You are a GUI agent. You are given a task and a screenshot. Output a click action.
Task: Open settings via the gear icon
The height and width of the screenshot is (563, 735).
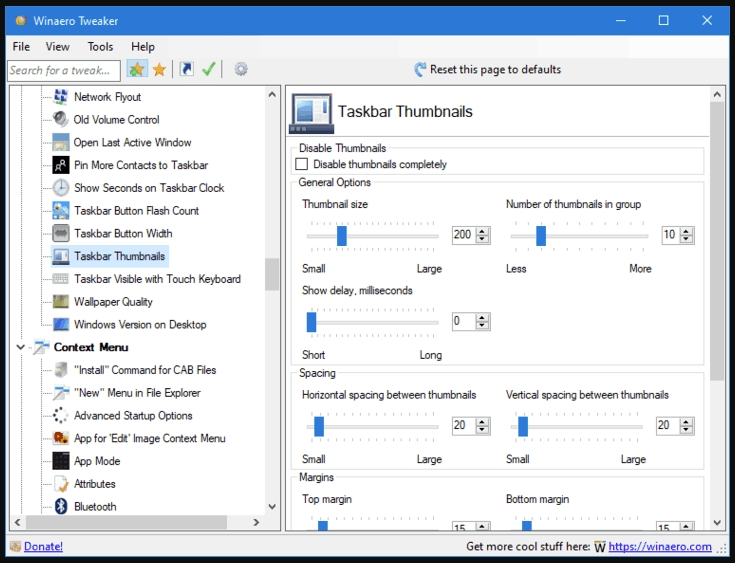click(241, 70)
